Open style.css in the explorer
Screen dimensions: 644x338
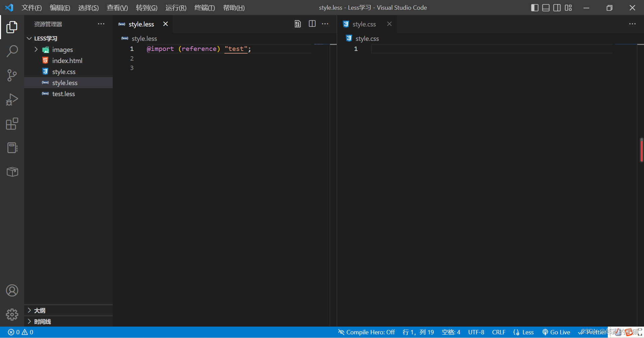[x=68, y=72]
